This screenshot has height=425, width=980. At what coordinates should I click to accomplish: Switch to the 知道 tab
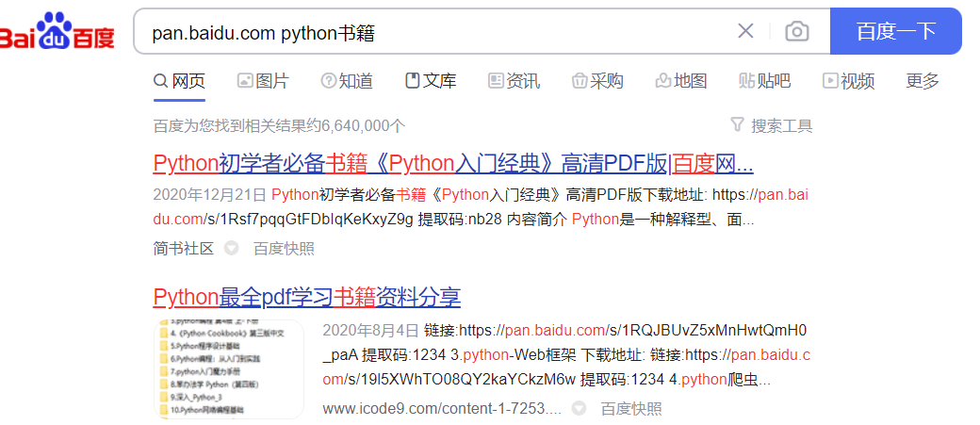pyautogui.click(x=347, y=81)
